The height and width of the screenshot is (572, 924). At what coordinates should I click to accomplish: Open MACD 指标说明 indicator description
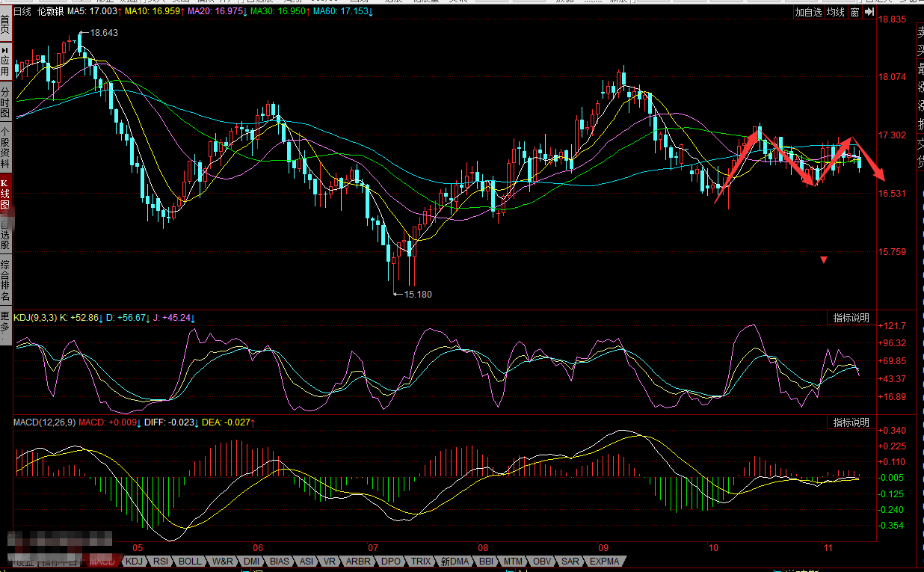(851, 422)
